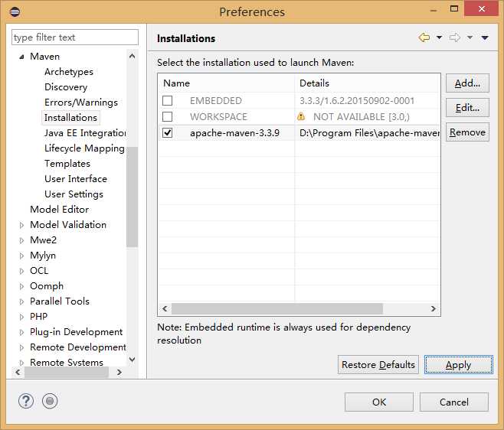Select Installations in the tree
The image size is (504, 430).
[70, 118]
